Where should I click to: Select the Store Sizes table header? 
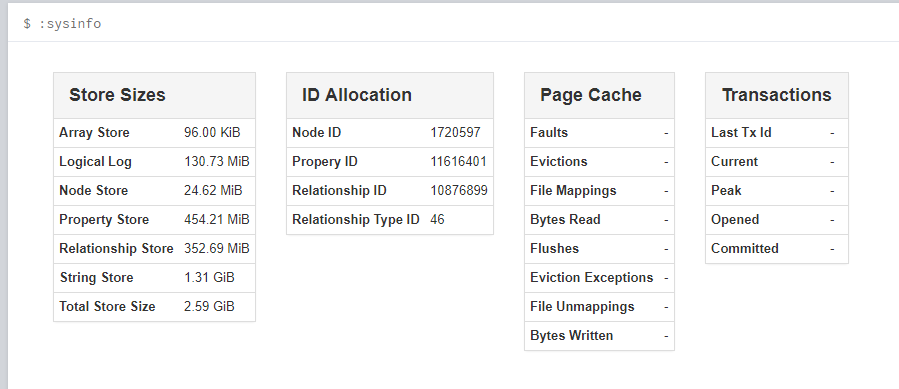click(x=154, y=95)
